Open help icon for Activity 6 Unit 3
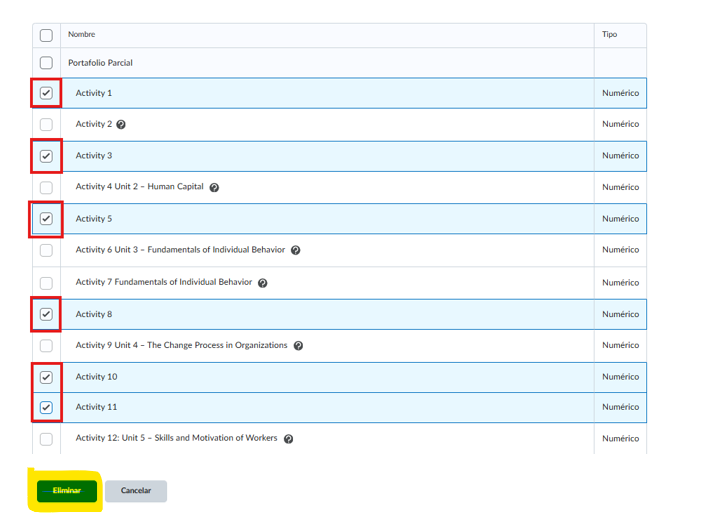The image size is (701, 513). pyautogui.click(x=295, y=250)
